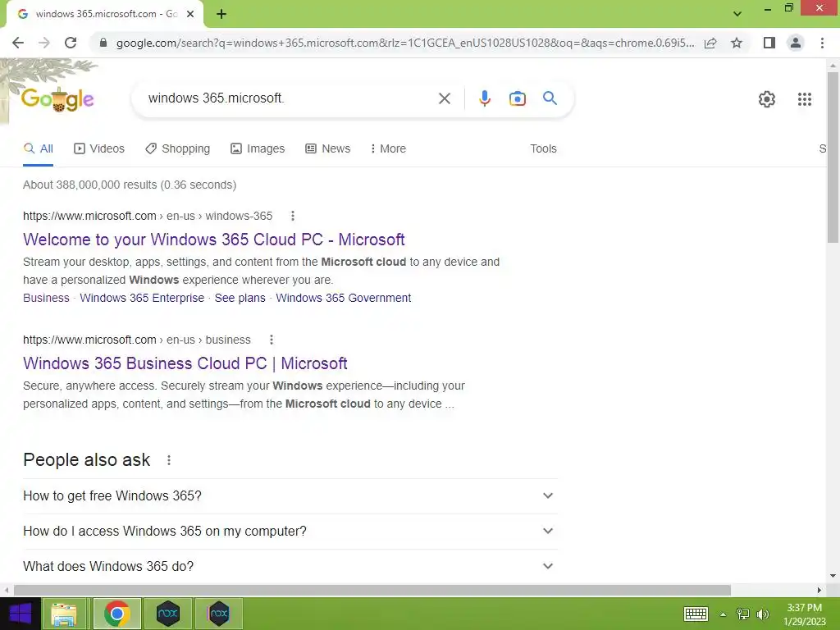Open the Business sitelink
Viewport: 840px width, 630px height.
[46, 298]
